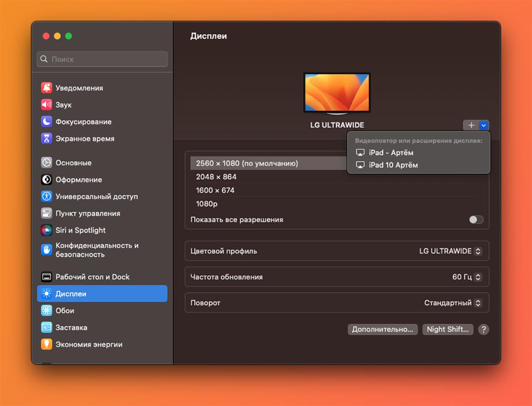
Task: Click the Appearance icon (Оформление)
Action: coord(47,180)
